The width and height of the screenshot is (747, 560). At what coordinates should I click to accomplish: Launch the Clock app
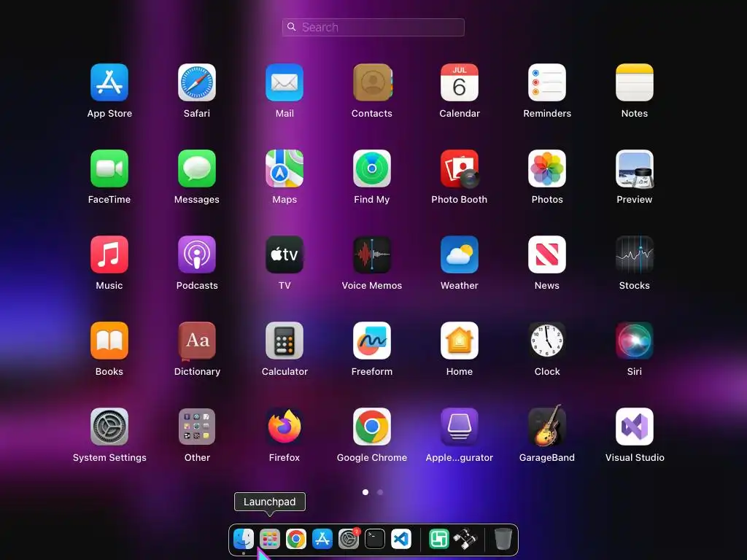[547, 341]
